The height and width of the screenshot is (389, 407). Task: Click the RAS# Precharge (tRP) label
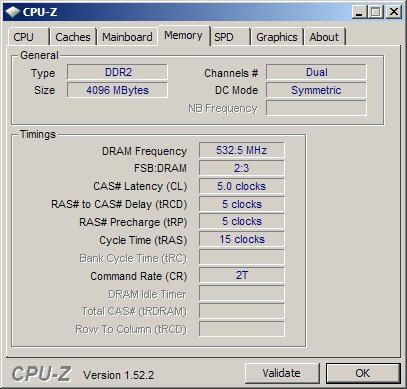pyautogui.click(x=133, y=222)
